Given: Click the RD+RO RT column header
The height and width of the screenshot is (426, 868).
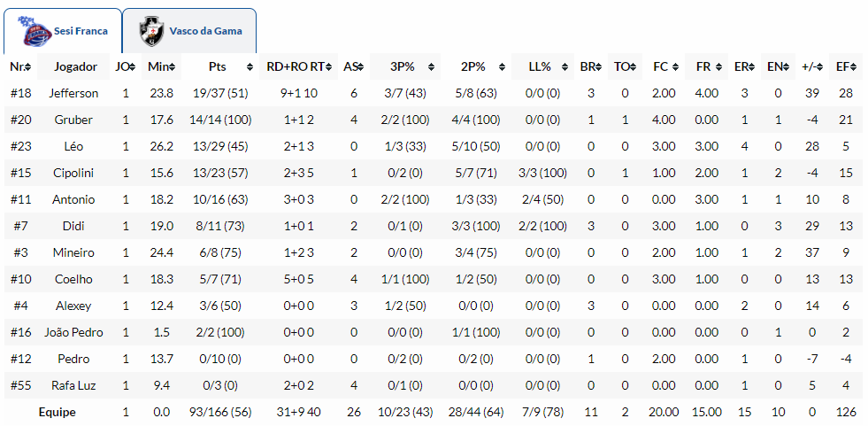Looking at the screenshot, I should point(298,67).
